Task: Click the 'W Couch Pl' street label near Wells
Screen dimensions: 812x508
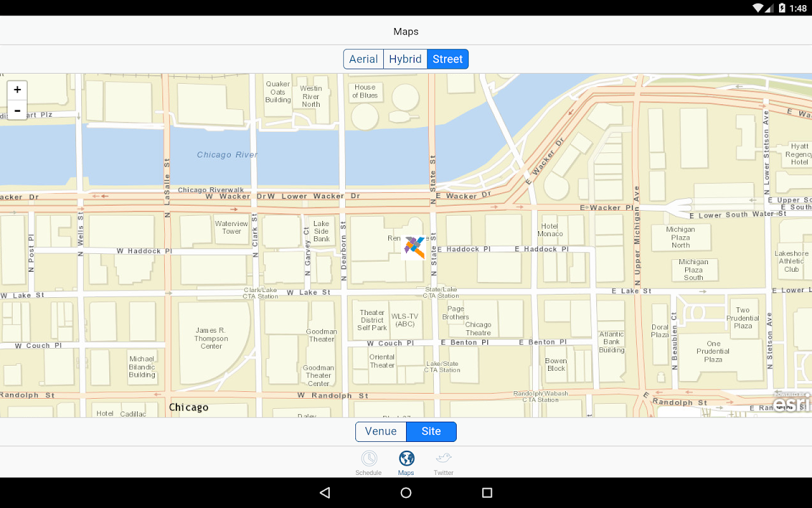Action: click(x=38, y=346)
